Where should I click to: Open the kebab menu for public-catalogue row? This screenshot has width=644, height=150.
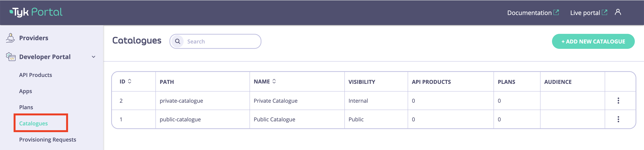(619, 119)
